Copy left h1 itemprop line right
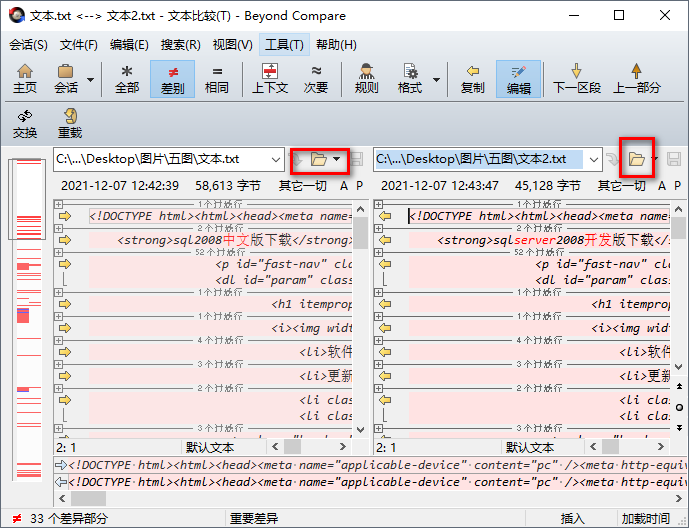 [65, 304]
